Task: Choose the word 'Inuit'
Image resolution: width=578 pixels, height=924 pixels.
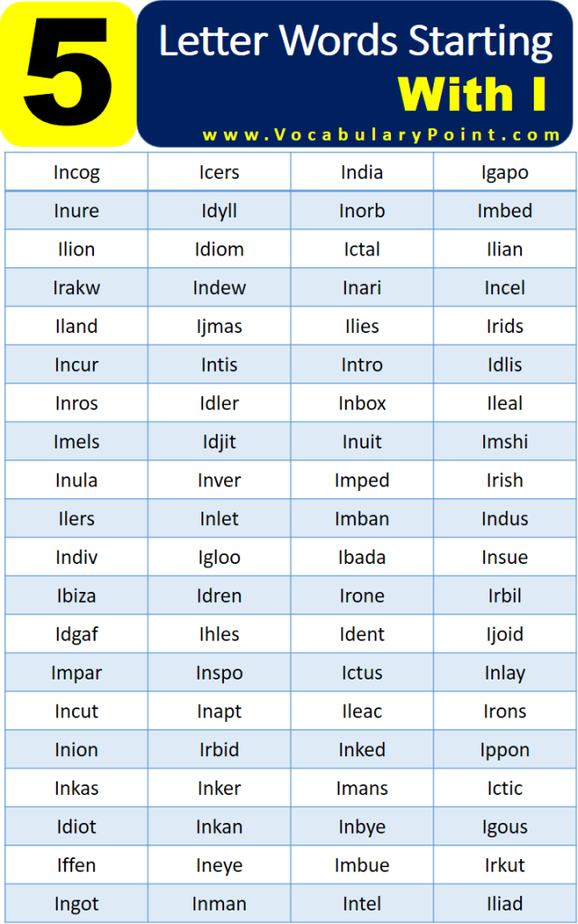Action: coord(362,441)
